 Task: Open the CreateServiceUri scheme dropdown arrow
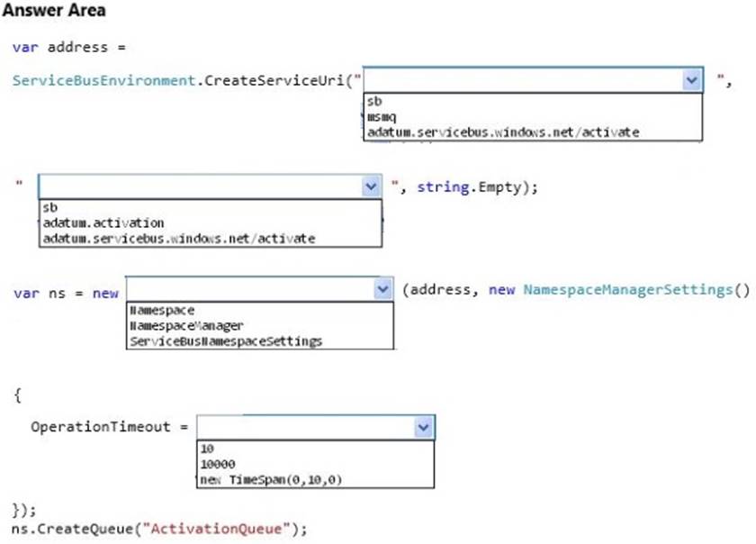click(692, 79)
